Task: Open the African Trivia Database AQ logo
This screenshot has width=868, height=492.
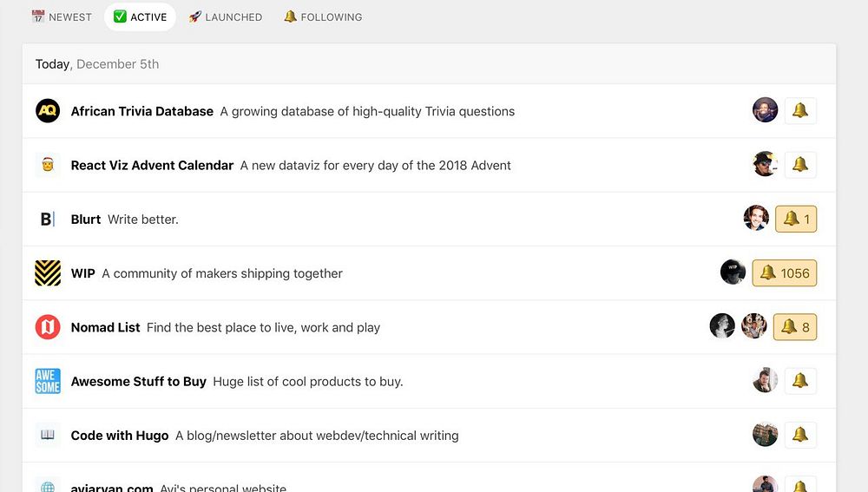Action: [x=48, y=111]
